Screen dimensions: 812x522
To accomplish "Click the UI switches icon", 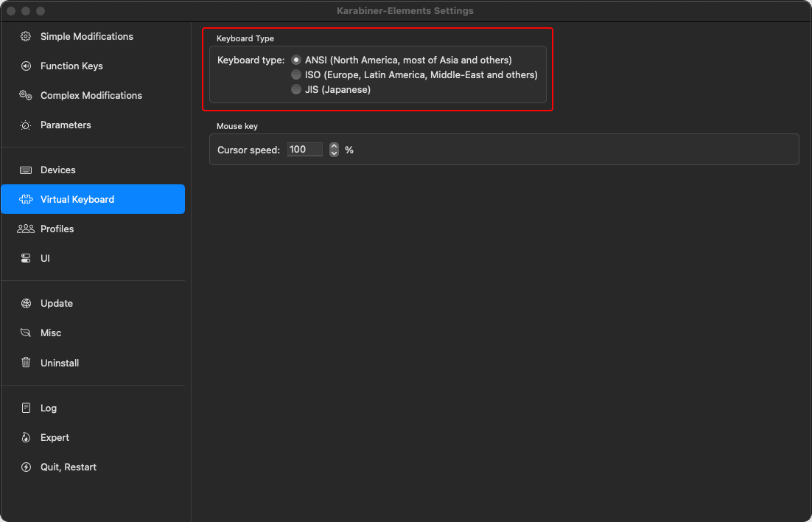I will click(x=25, y=258).
